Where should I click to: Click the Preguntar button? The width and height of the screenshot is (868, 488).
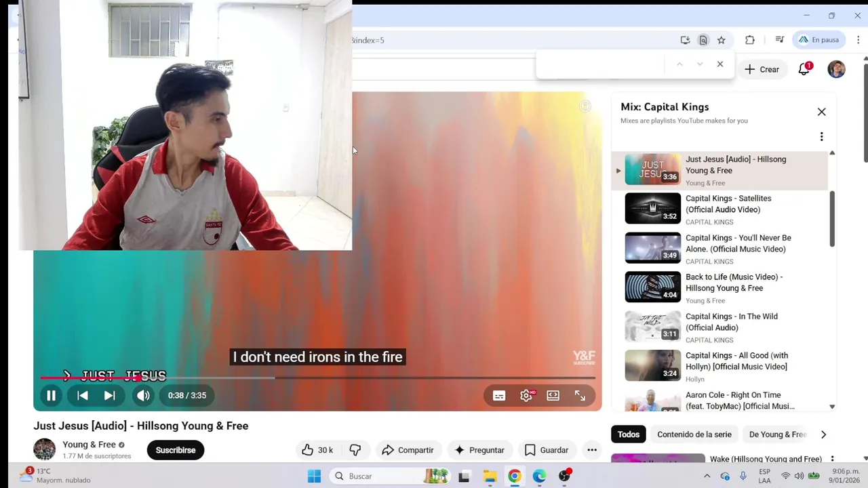coord(479,450)
